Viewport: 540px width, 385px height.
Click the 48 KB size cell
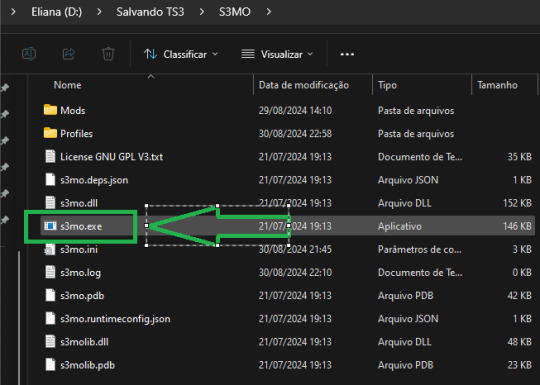tap(519, 342)
